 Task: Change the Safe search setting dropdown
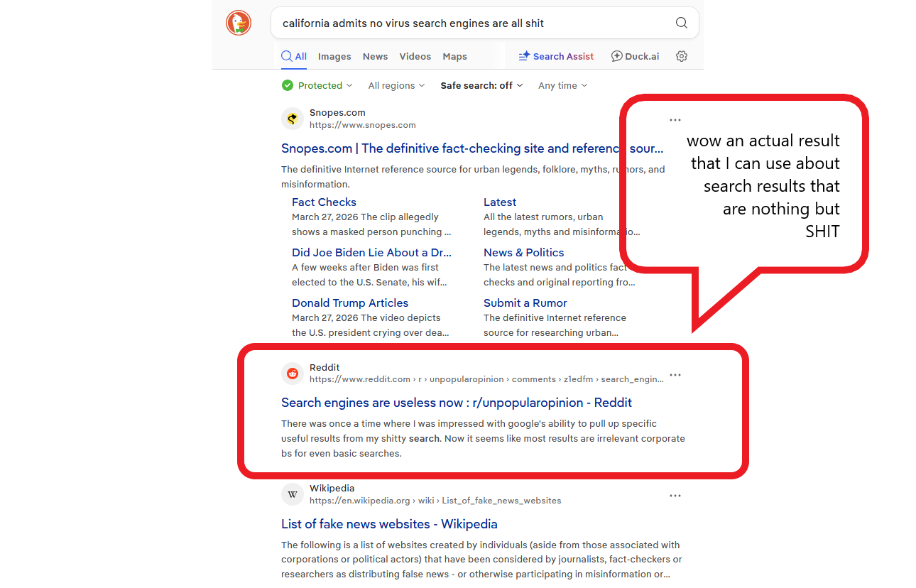(481, 85)
